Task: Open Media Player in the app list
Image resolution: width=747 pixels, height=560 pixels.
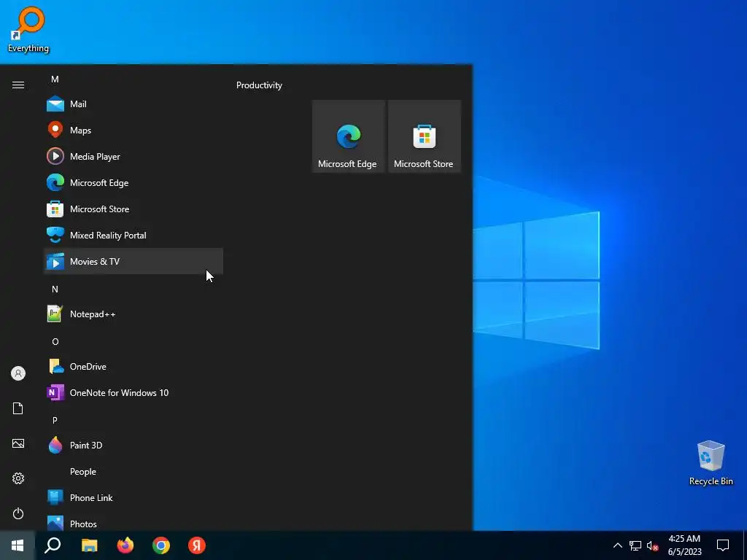Action: tap(133, 156)
